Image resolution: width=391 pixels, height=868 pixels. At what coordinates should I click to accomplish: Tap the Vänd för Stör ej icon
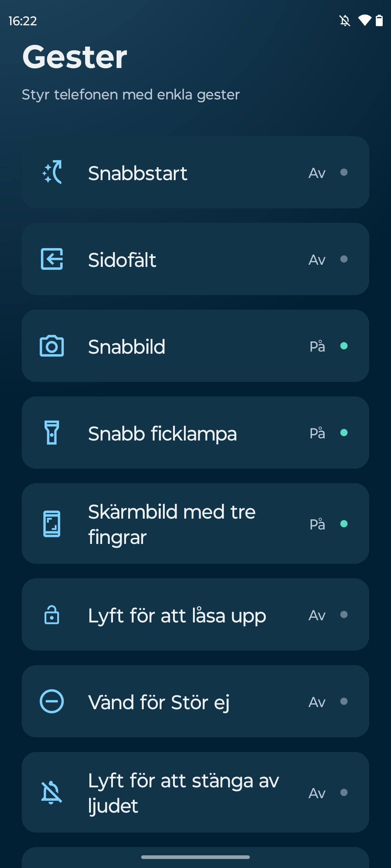[x=52, y=701]
